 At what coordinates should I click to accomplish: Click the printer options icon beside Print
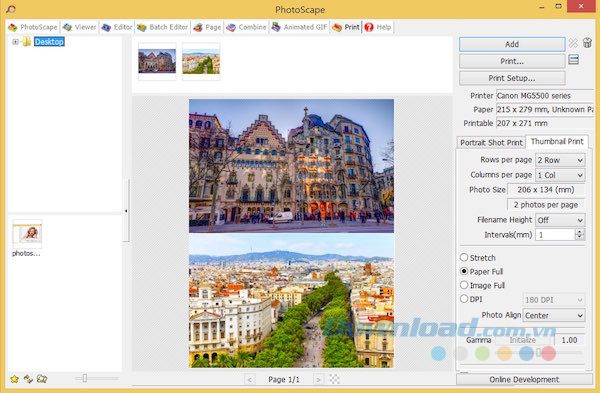[x=573, y=59]
